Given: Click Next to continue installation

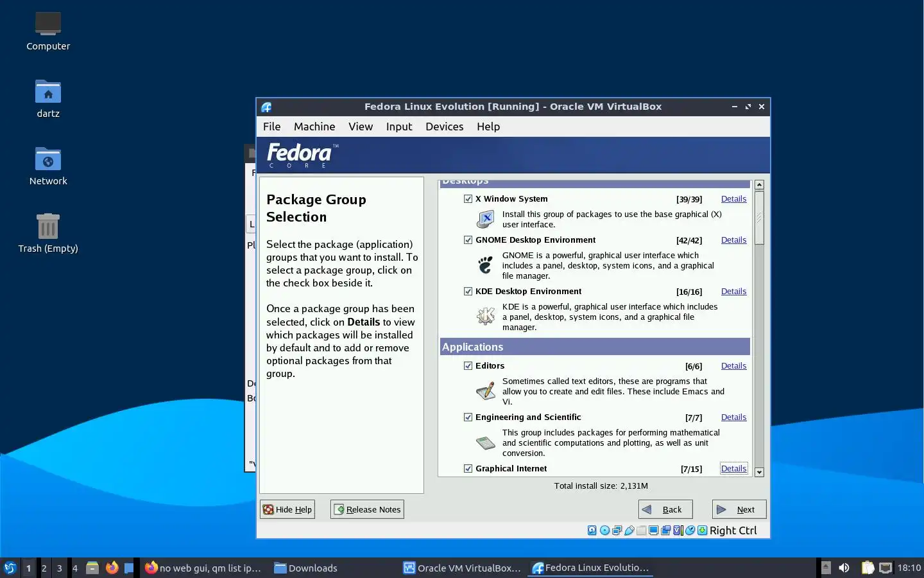Looking at the screenshot, I should pos(739,509).
